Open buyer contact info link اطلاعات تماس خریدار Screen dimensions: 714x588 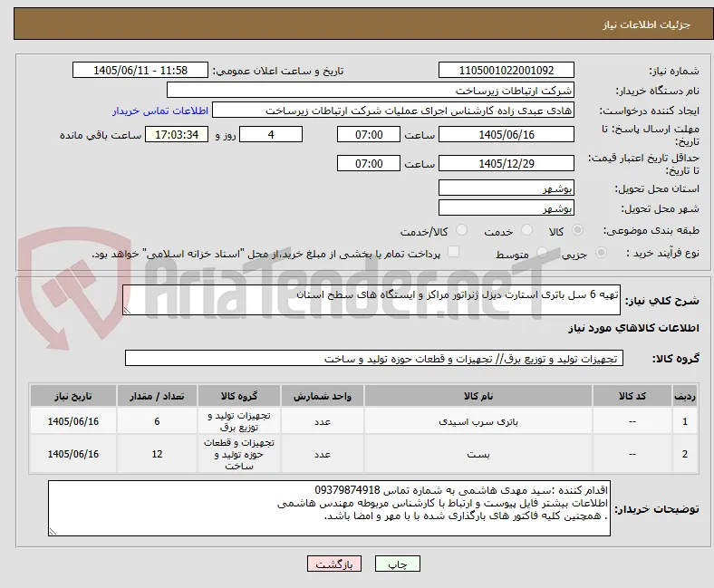coord(160,111)
